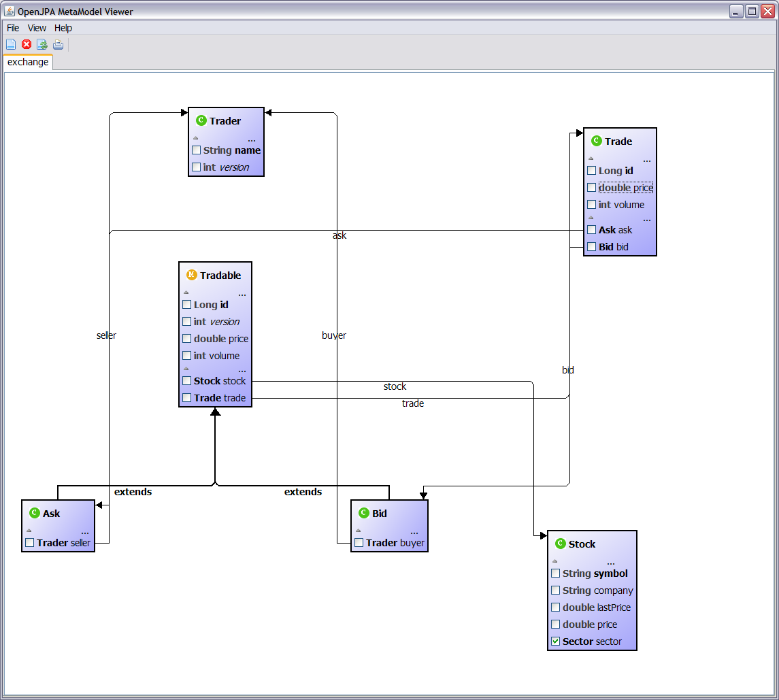Viewport: 779px width, 700px height.
Task: Click the new document toolbar icon
Action: (11, 45)
